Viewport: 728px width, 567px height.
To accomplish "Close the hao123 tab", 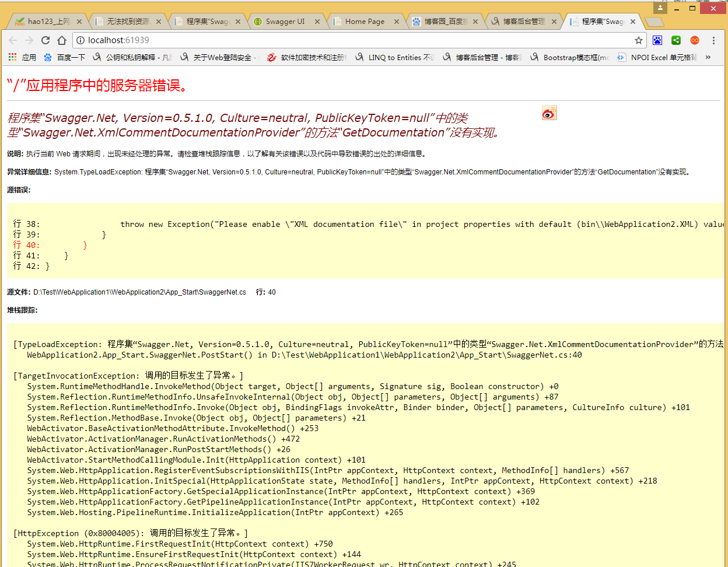I will [79, 22].
